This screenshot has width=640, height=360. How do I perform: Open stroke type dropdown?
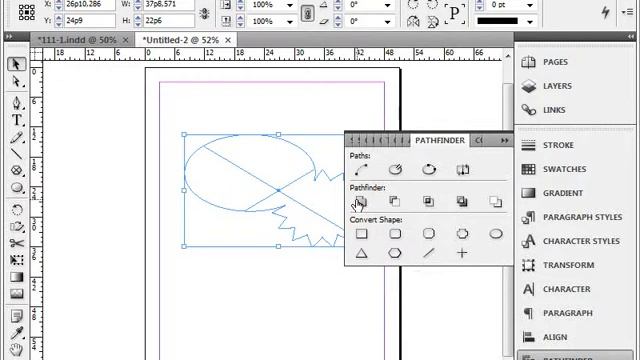529,21
